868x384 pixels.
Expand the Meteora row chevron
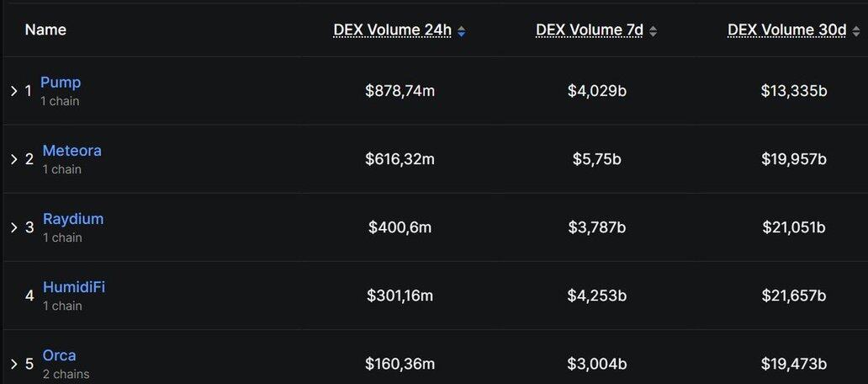(x=14, y=160)
